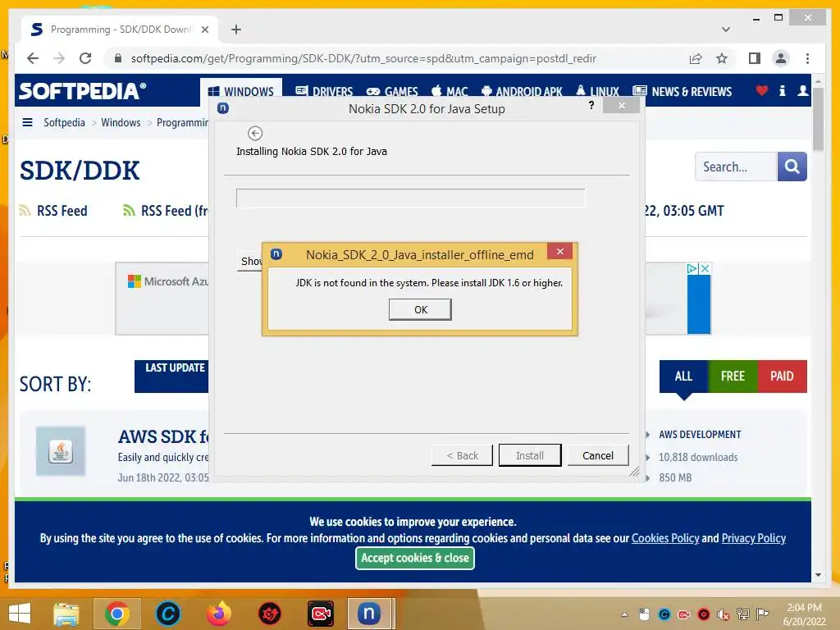Click the AdChoices triangle icon
840x630 pixels.
coord(692,268)
